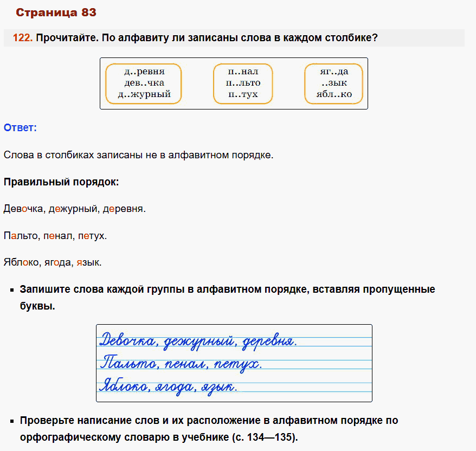Select the middle word box with "п..нал"
Screen dimensions: 476x451
click(243, 83)
